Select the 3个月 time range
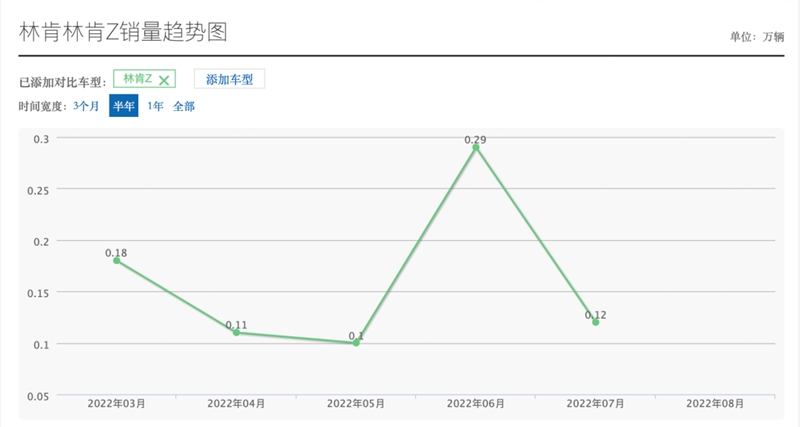Viewport: 800px width, 427px height. (86, 106)
